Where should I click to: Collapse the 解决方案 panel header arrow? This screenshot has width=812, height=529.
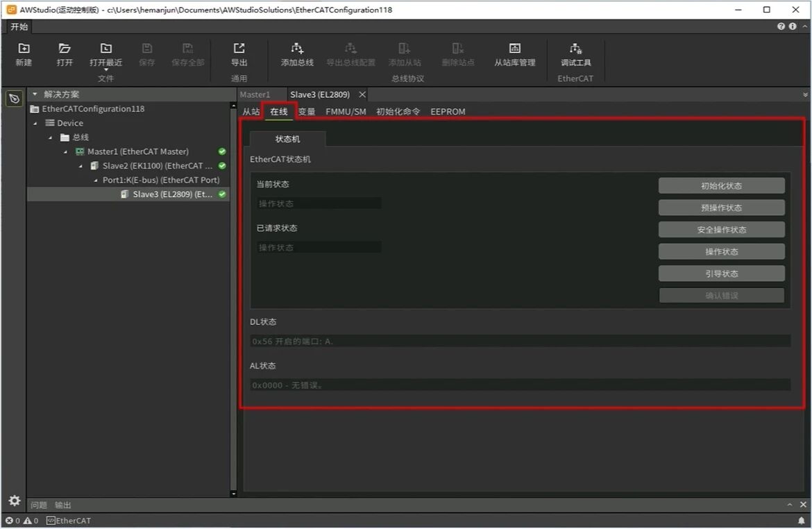[x=35, y=94]
